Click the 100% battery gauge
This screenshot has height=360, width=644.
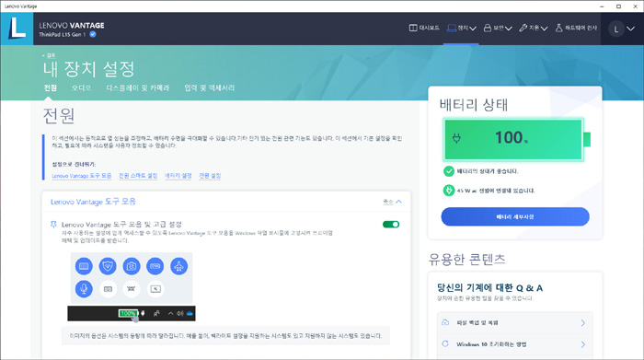[517, 139]
